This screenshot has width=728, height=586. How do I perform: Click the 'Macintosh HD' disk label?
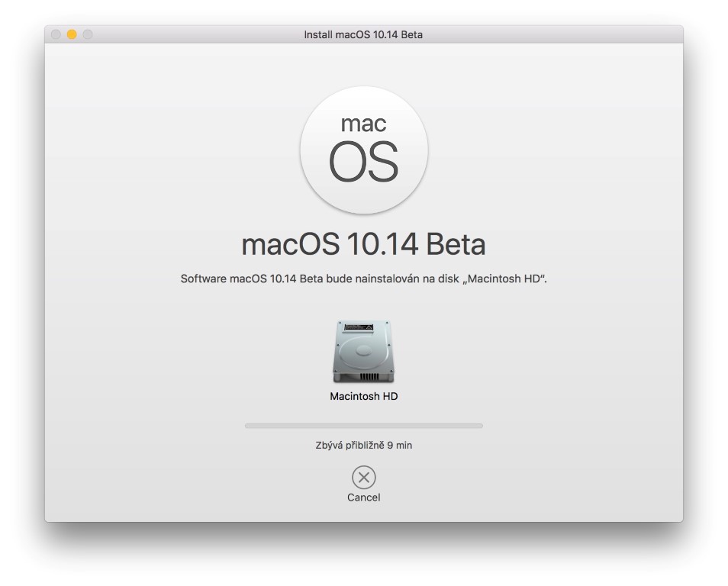(363, 396)
